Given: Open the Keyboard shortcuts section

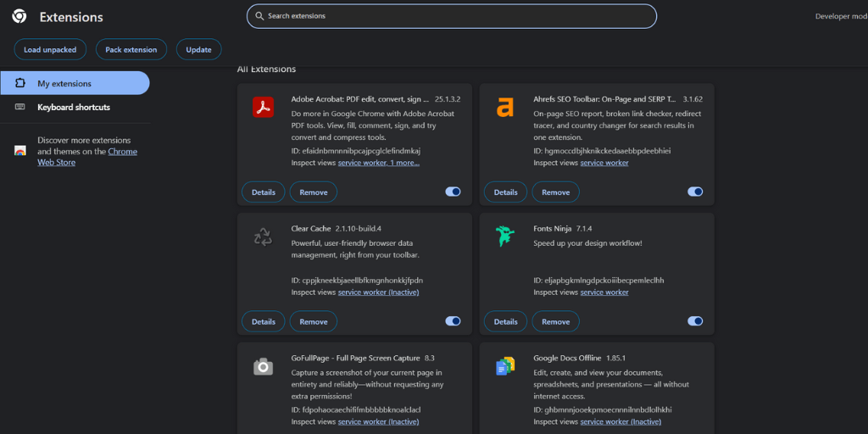Looking at the screenshot, I should [x=75, y=108].
